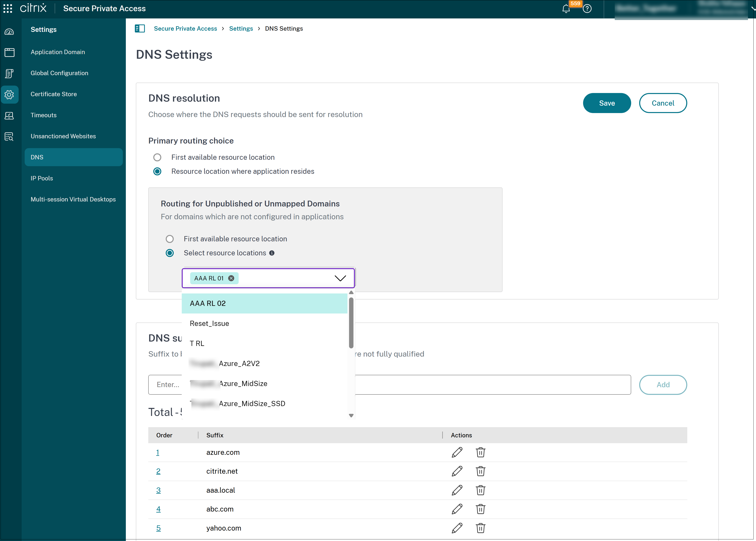Edit the abc.com suffix
The image size is (756, 541).
pyautogui.click(x=457, y=509)
